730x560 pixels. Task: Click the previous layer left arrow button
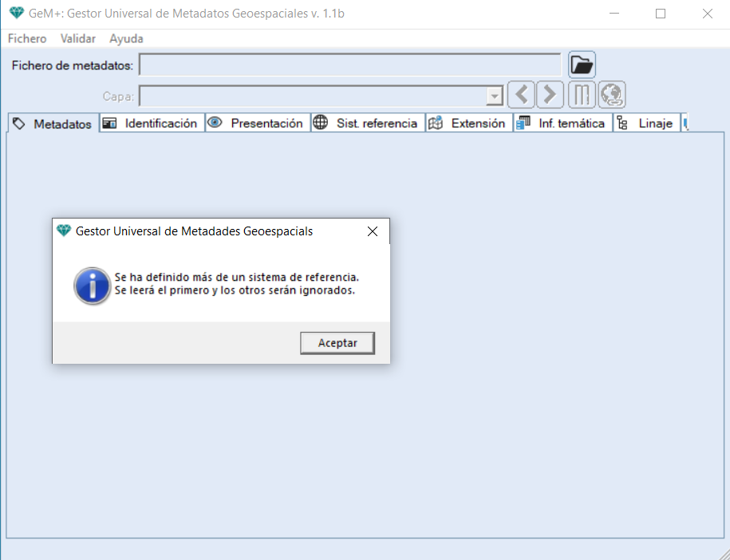click(521, 95)
